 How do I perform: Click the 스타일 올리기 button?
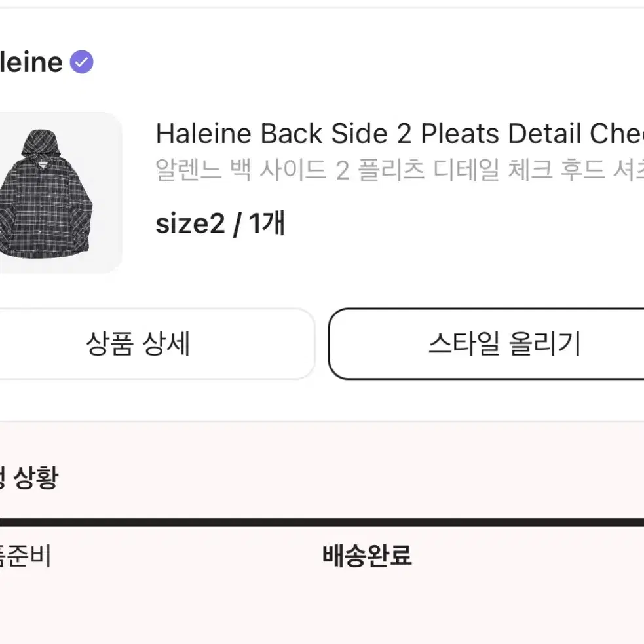486,344
